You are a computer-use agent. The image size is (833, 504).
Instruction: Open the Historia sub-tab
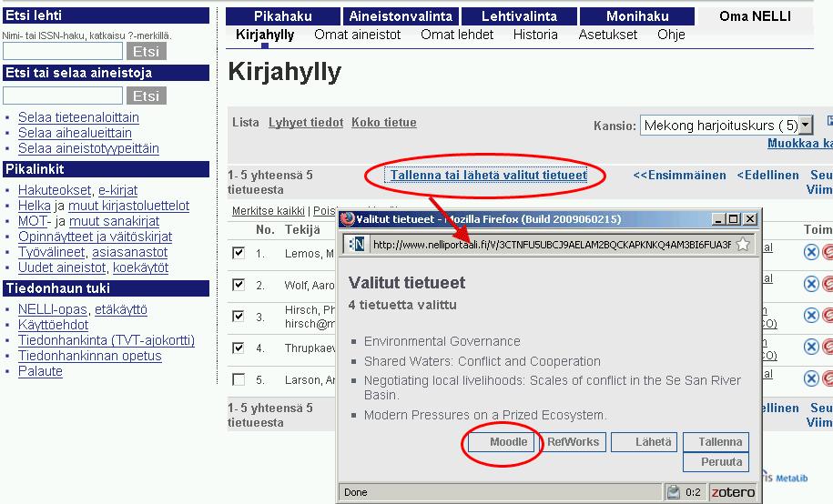[x=535, y=35]
